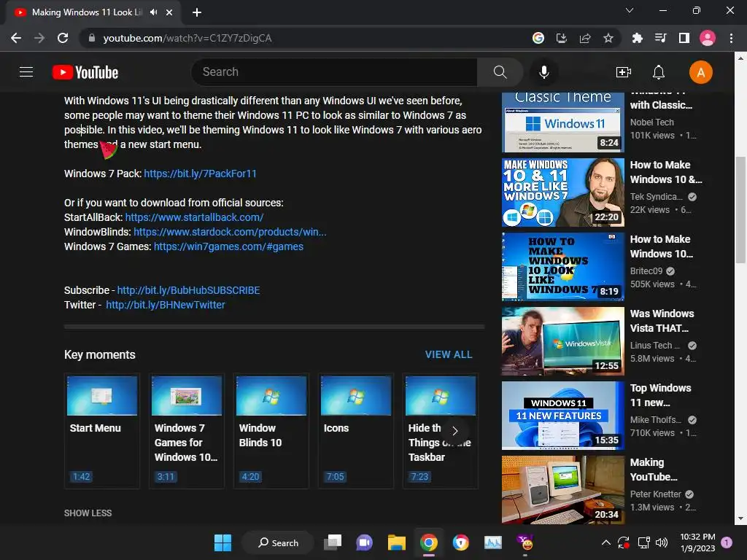Click VIEW ALL key moments

[x=449, y=355]
